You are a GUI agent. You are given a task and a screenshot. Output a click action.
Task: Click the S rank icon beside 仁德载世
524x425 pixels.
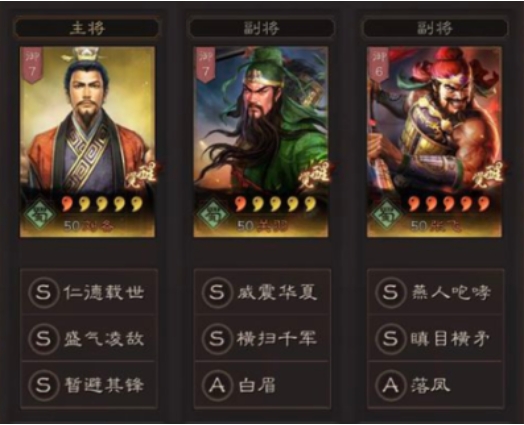pyautogui.click(x=44, y=292)
